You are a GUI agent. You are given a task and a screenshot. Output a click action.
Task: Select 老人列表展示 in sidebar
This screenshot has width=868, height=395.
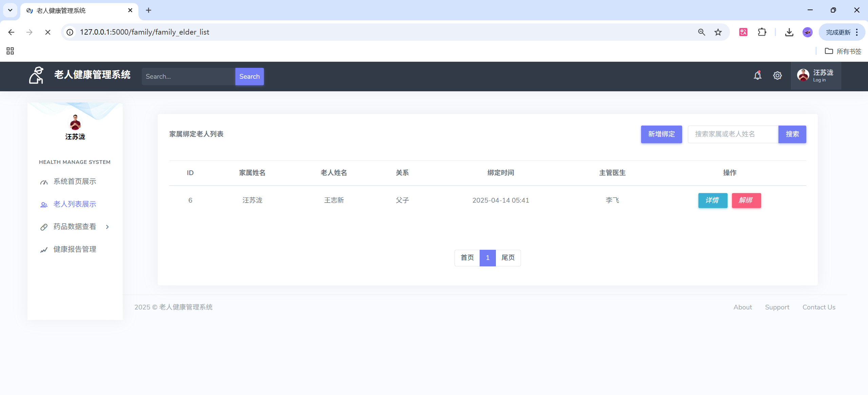pos(75,204)
